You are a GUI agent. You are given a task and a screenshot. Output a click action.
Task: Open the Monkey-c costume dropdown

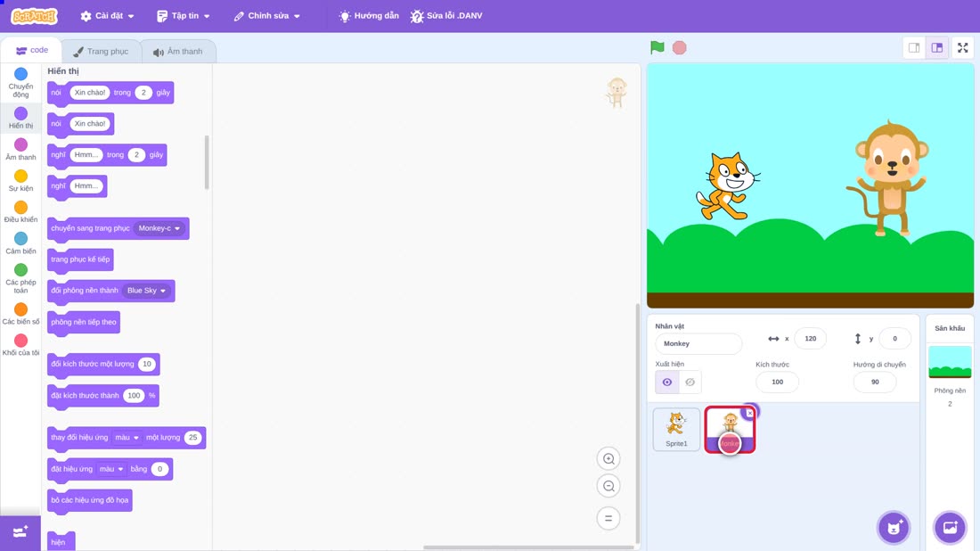tap(159, 228)
